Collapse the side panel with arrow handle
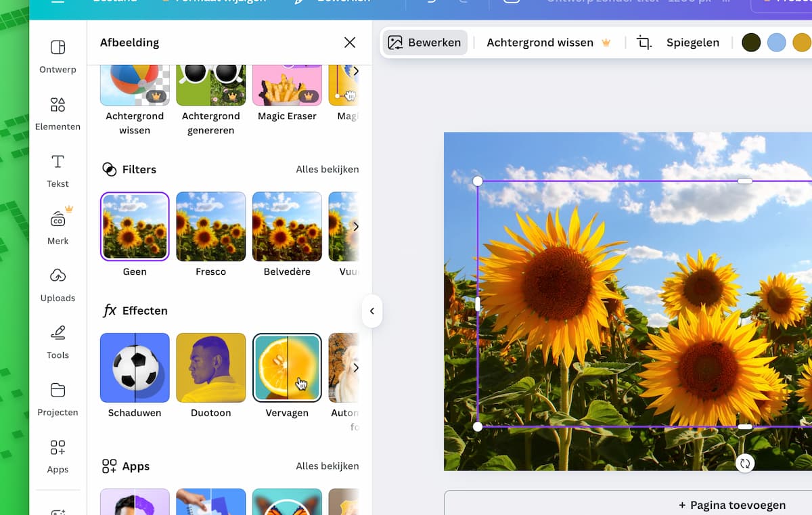Viewport: 812px width, 515px height. point(371,311)
